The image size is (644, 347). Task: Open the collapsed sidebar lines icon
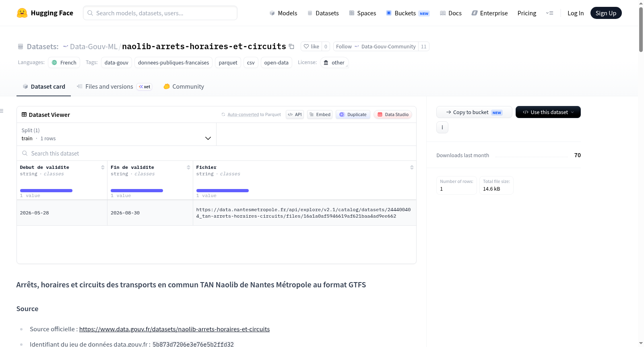tap(2, 111)
